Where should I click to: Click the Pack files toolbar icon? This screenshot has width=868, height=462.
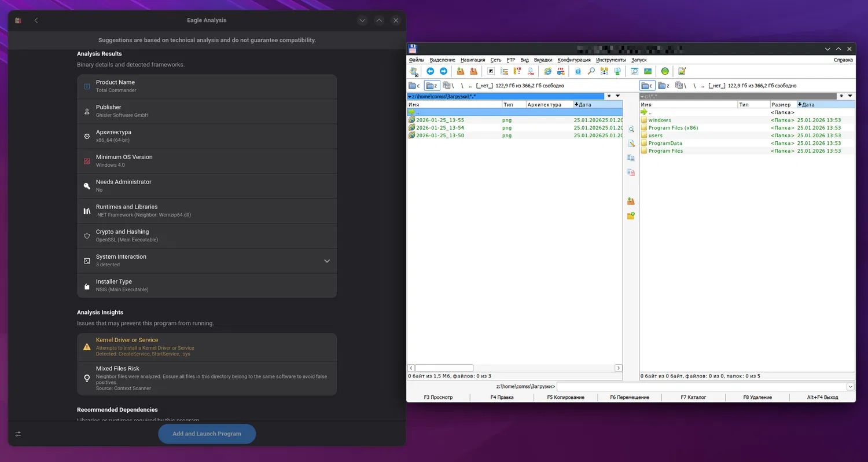pyautogui.click(x=461, y=71)
